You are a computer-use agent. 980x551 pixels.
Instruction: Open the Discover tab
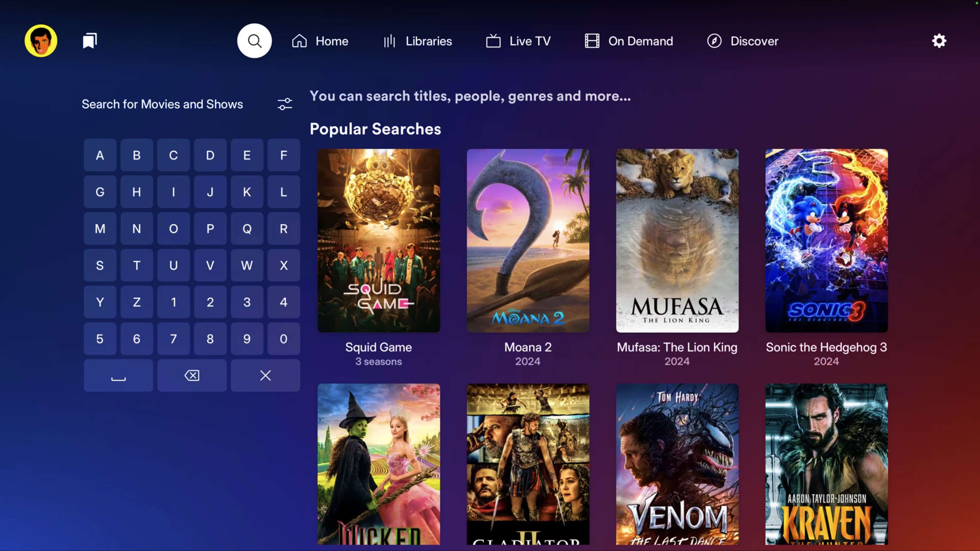click(x=743, y=41)
